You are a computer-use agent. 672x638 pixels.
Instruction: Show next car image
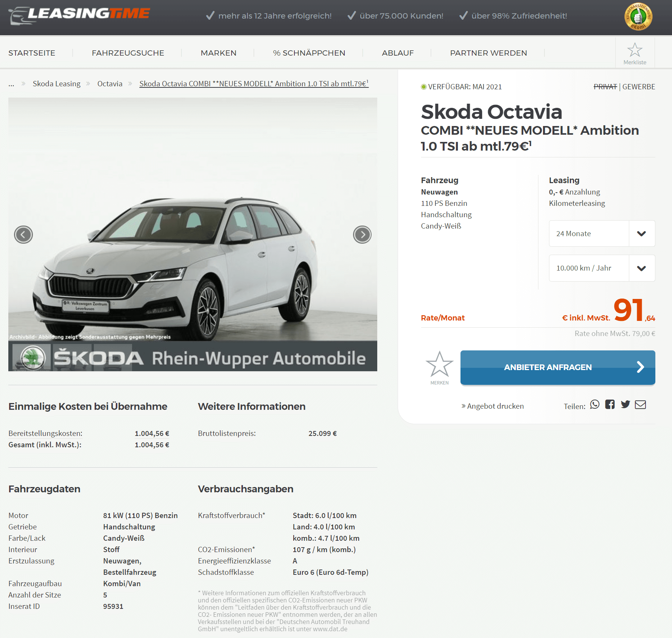[x=362, y=235]
